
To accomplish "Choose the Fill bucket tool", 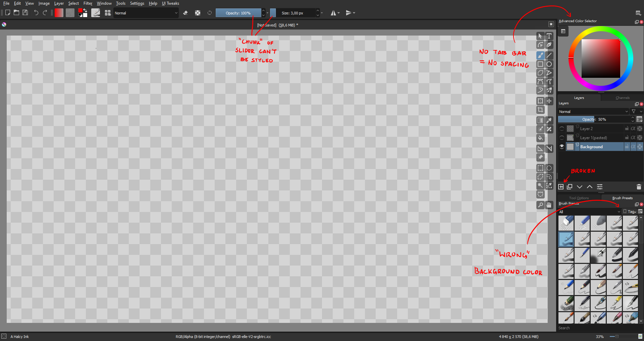I will pos(540,138).
